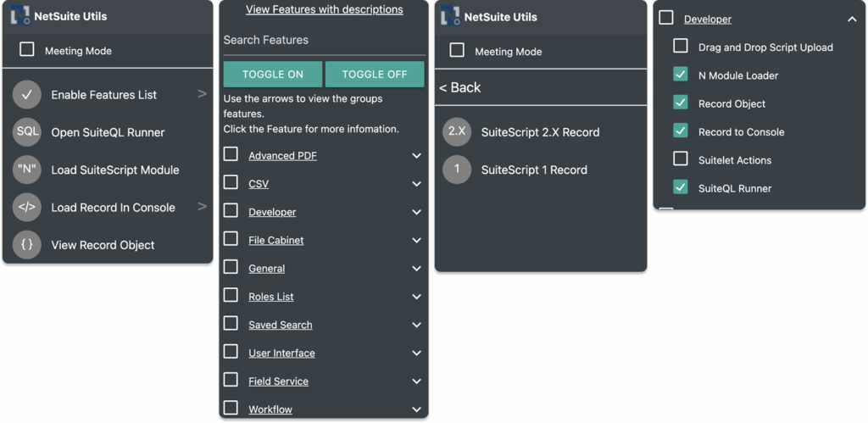Click the arrow right of Enable Features List
868x423 pixels.
(x=202, y=94)
